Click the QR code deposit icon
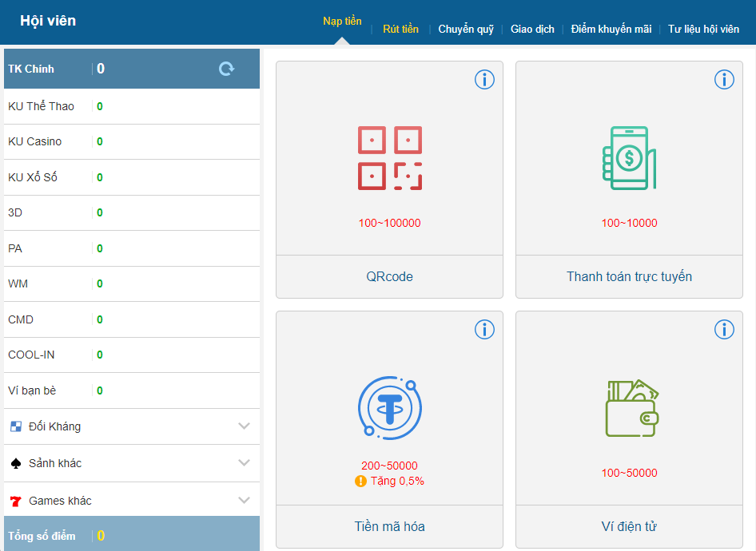The image size is (756, 551). pos(389,157)
